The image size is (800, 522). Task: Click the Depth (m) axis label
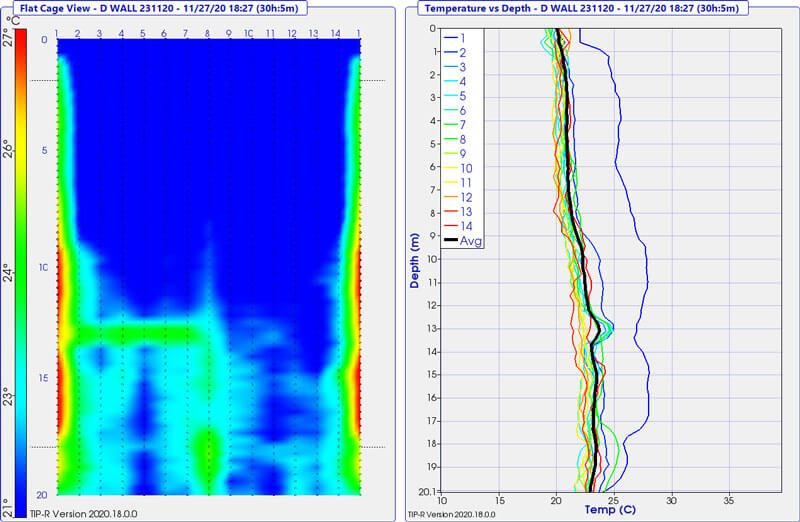414,260
